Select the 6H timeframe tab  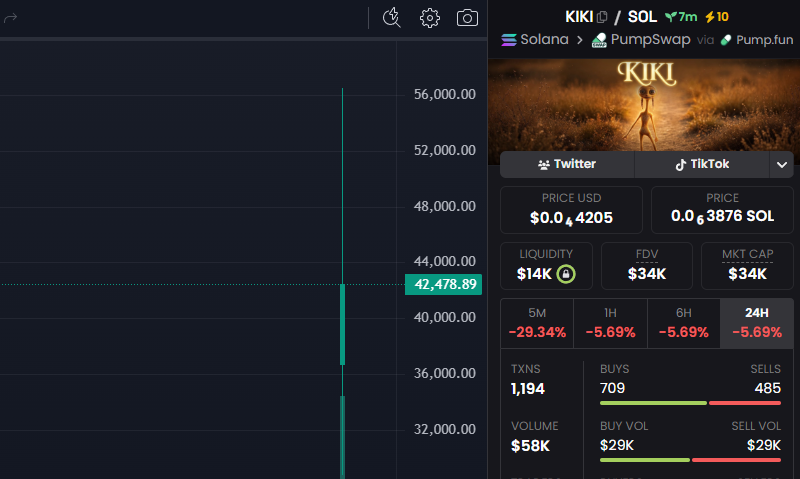tap(684, 323)
